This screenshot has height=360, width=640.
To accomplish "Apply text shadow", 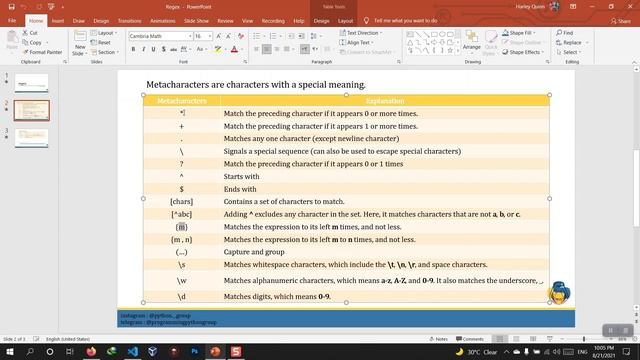I will click(x=163, y=49).
